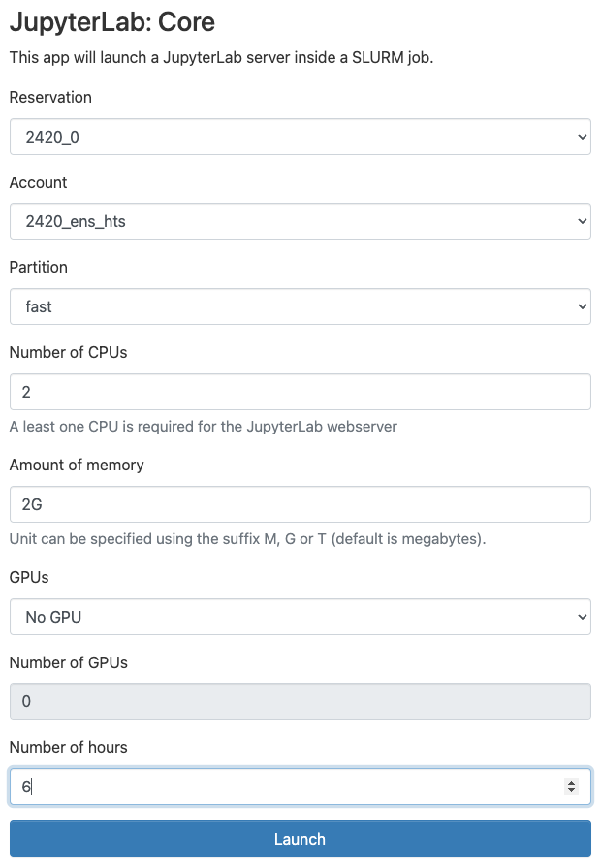Open the Reservation selector showing 2420_0
Screen dimensions: 601x868
291,137
